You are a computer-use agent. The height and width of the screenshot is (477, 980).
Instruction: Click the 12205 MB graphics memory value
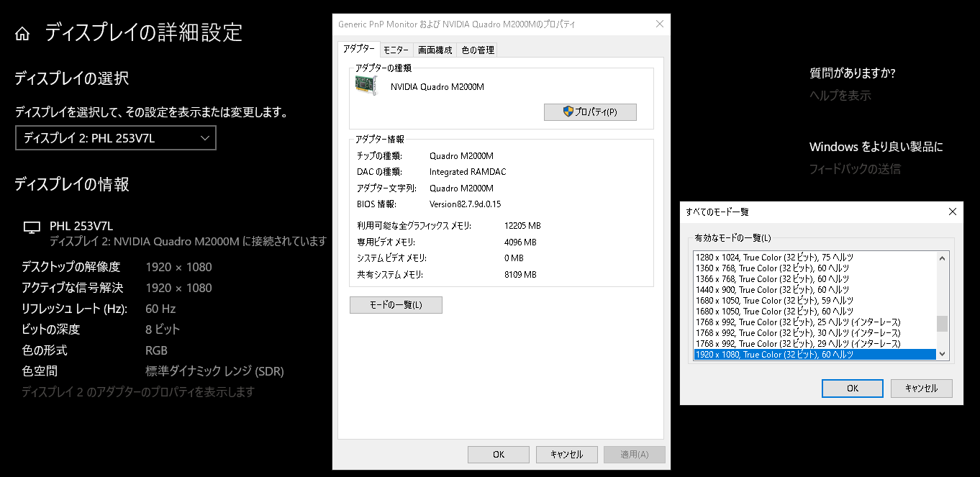pos(522,226)
